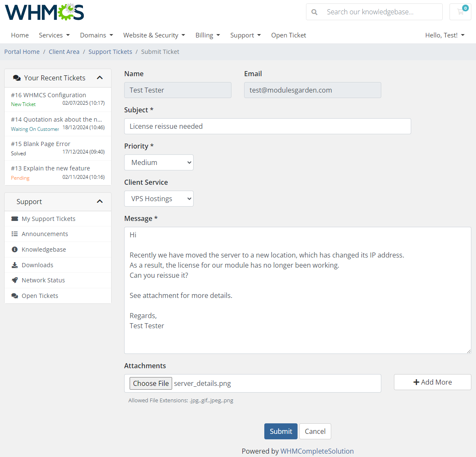Open the WHMCompleteSolution link

[x=317, y=451]
